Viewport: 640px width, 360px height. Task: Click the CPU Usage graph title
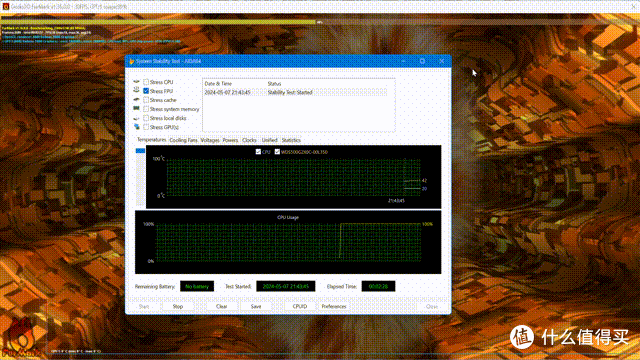pyautogui.click(x=288, y=217)
